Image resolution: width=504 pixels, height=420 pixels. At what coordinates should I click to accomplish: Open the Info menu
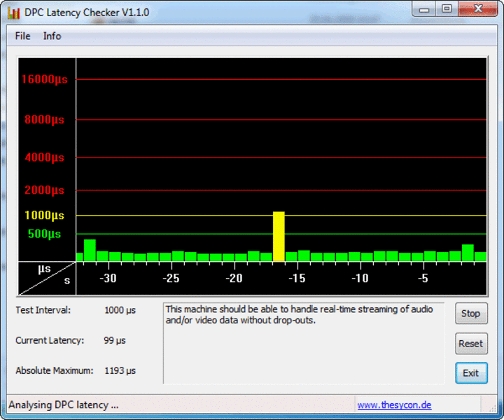coord(52,36)
